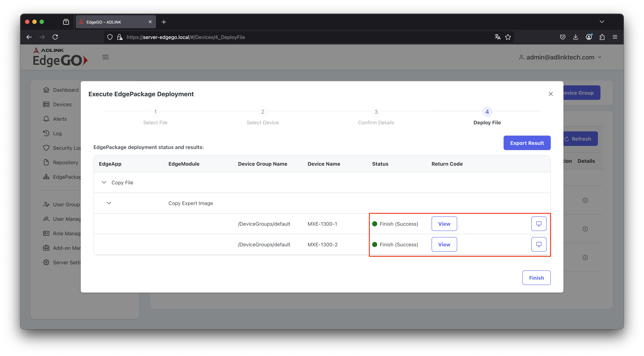Collapse the Copy Expert Image row
Image resolution: width=644 pixels, height=356 pixels.
109,203
